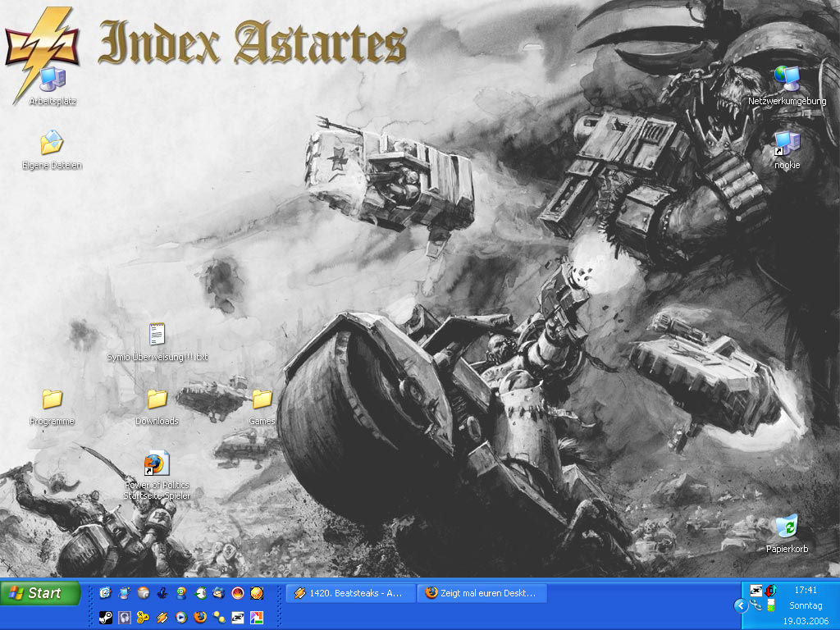
Task: Click the white Z-logo tray icon
Action: (756, 591)
